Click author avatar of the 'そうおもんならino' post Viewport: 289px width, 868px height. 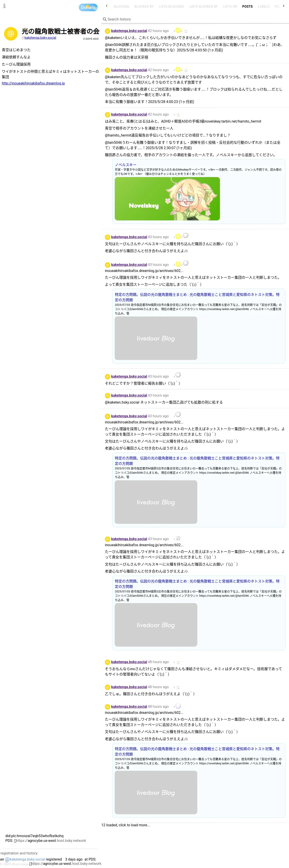[107, 662]
